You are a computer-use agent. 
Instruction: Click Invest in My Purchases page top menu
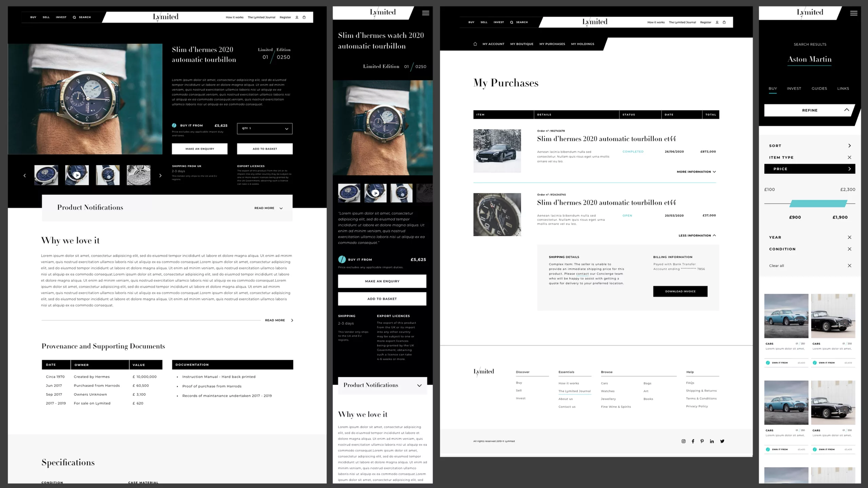tap(498, 22)
